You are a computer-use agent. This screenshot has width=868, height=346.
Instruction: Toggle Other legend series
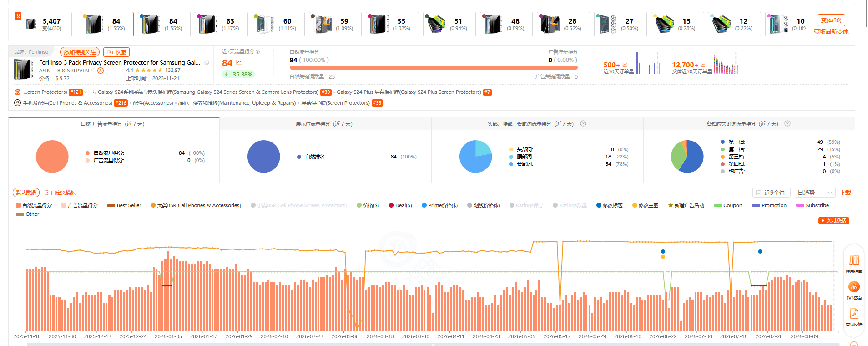(x=27, y=214)
